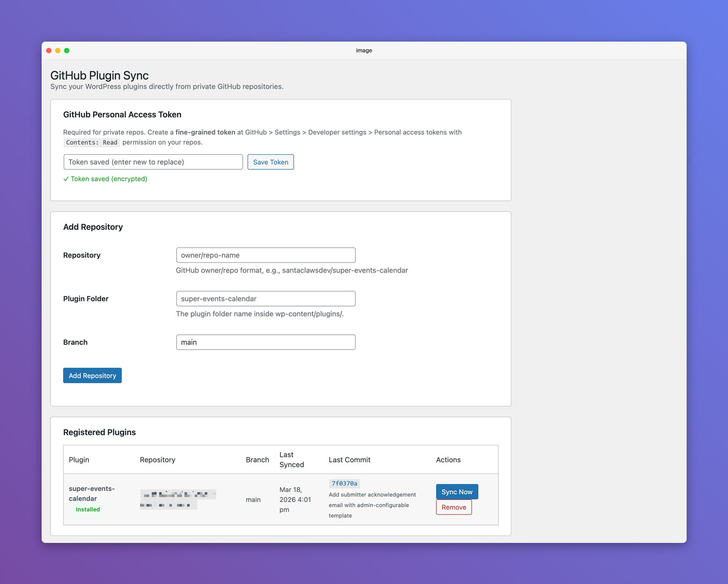Open commit hash 7f0370a
The width and height of the screenshot is (728, 584).
[x=345, y=484]
